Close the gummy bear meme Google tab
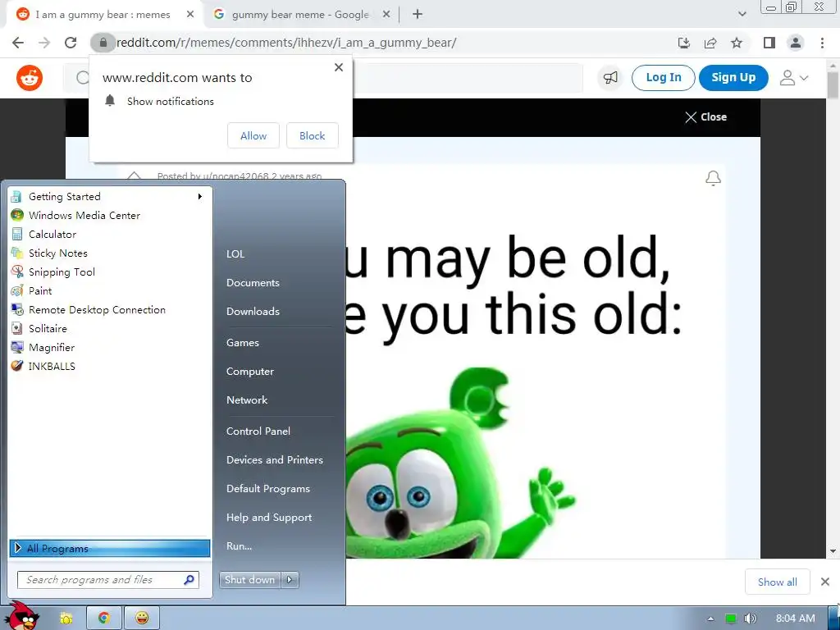This screenshot has height=630, width=840. (x=386, y=15)
